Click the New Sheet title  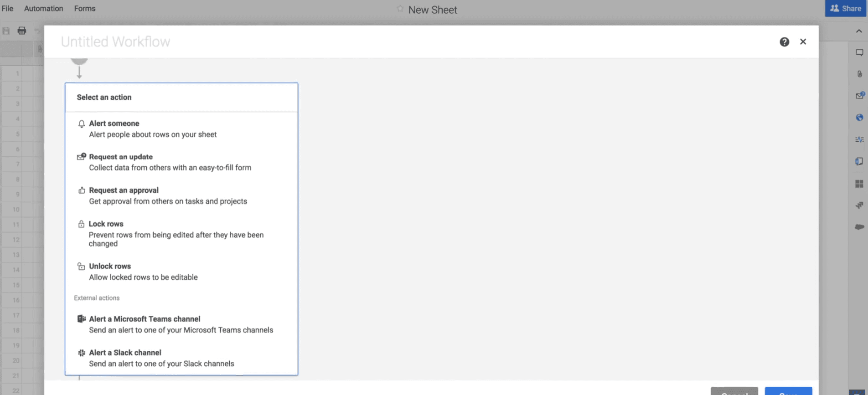tap(433, 10)
